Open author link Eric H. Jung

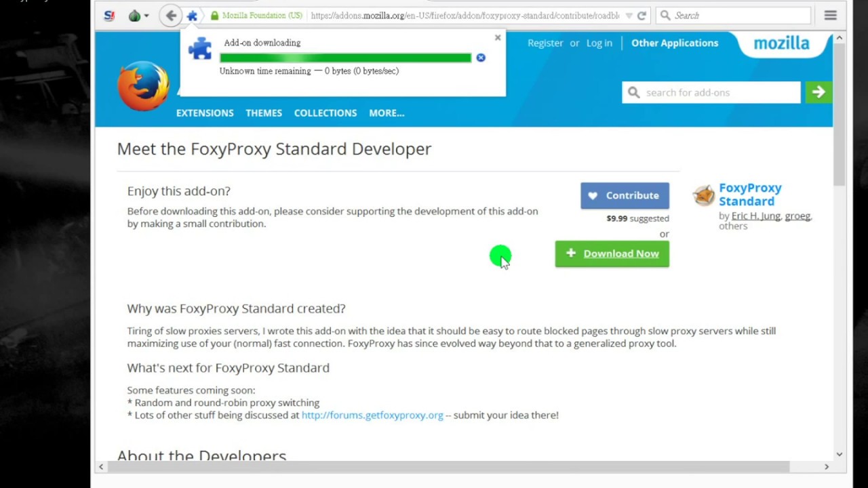pos(755,216)
